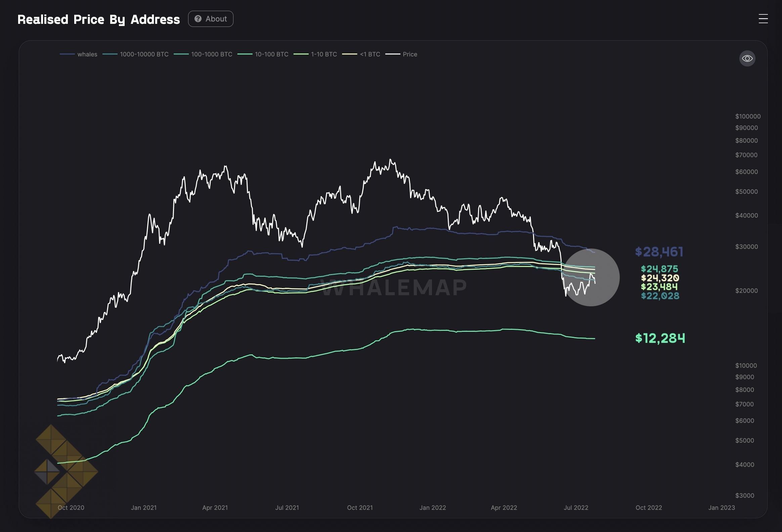This screenshot has width=782, height=532.
Task: Click the whales legend line color swatch
Action: click(67, 54)
